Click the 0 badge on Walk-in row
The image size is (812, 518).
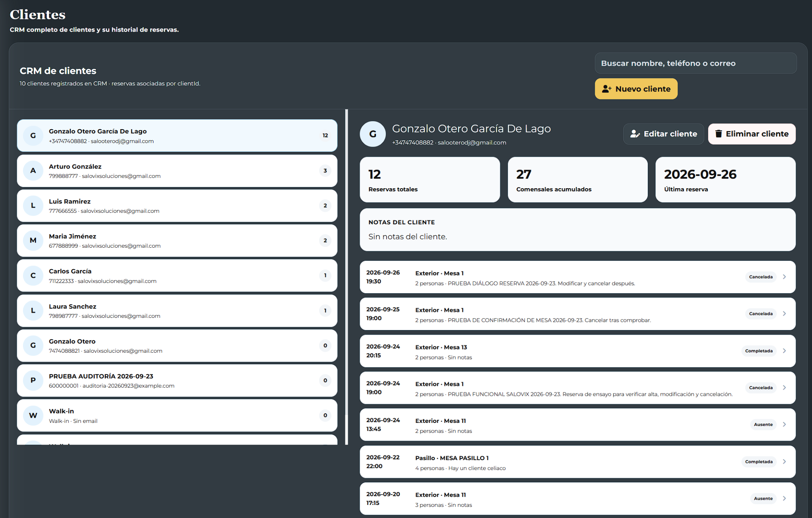click(325, 415)
